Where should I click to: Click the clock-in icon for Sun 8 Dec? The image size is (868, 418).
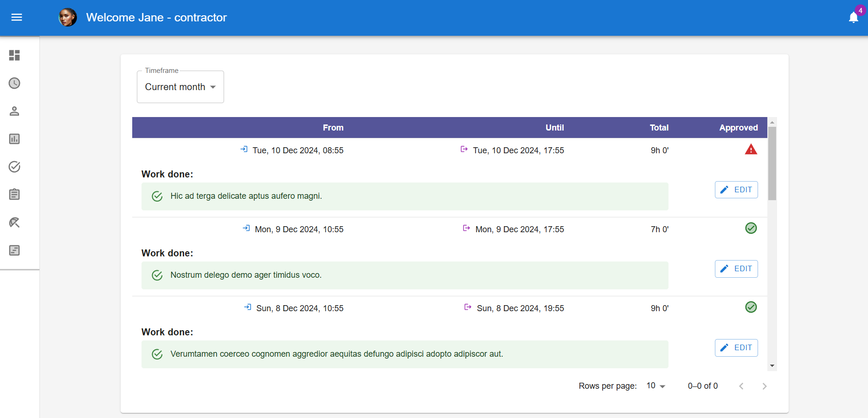248,307
